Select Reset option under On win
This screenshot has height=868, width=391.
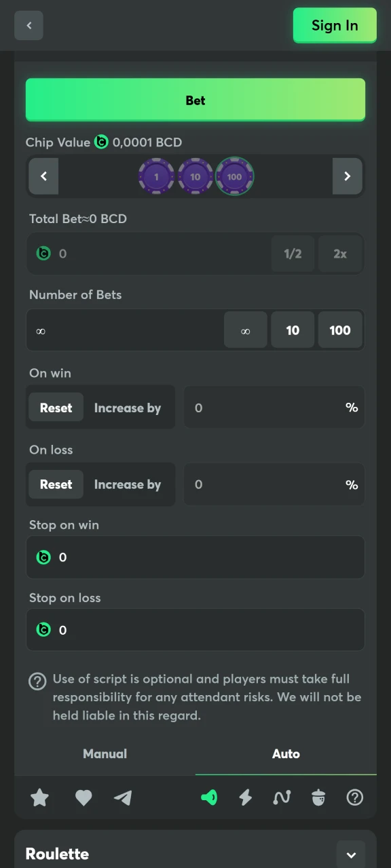coord(56,408)
